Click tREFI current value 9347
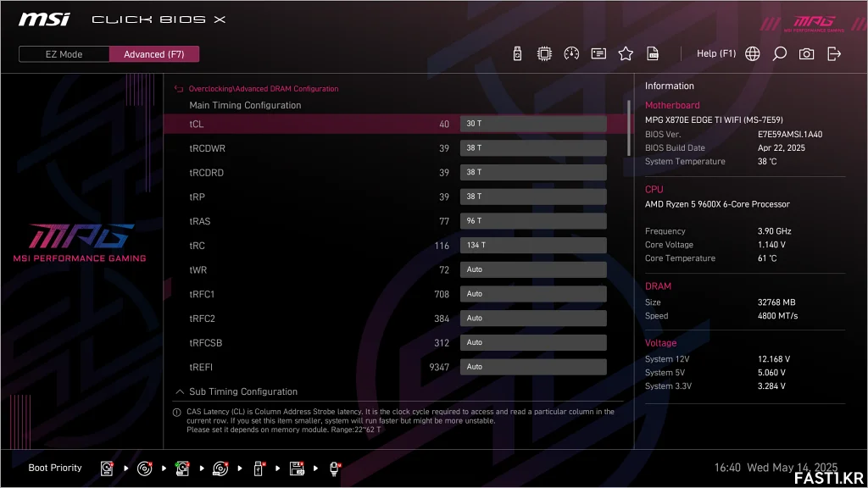Image resolution: width=868 pixels, height=488 pixels. coord(439,368)
